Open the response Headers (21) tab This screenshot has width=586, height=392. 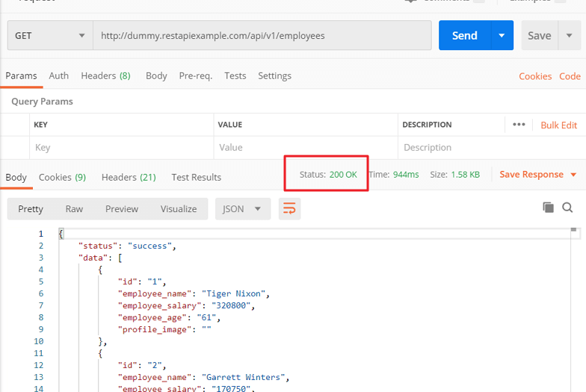pos(129,178)
